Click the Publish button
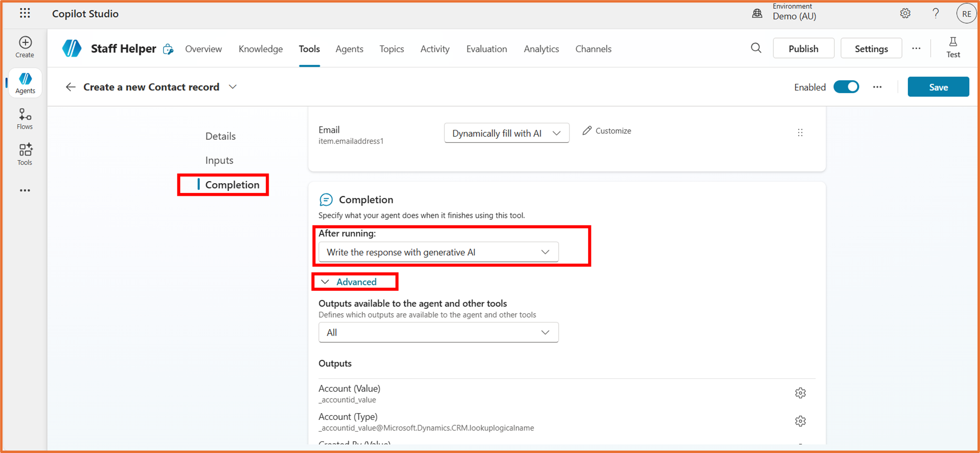980x453 pixels. [x=803, y=49]
